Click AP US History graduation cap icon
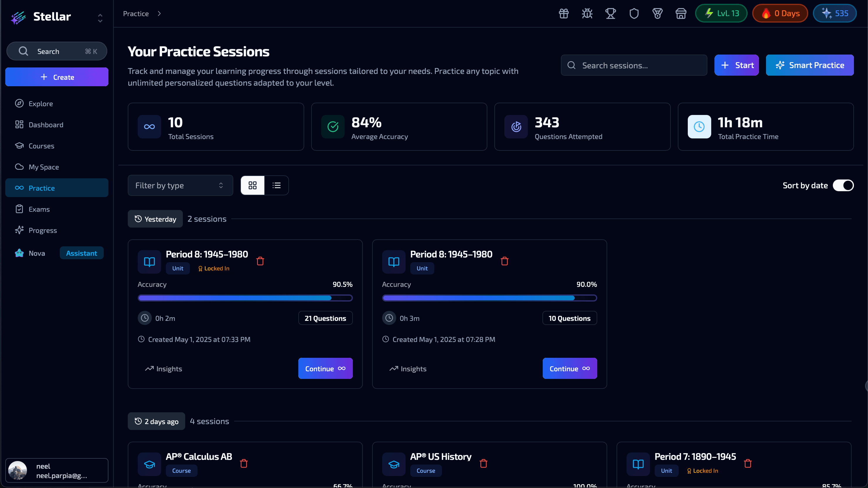The height and width of the screenshot is (488, 868). pos(394,464)
